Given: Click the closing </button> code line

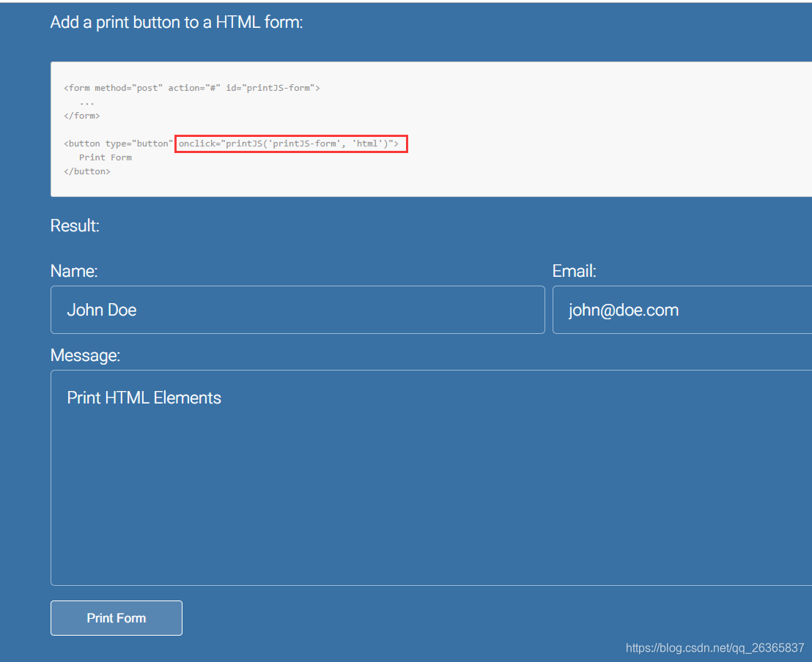Looking at the screenshot, I should 87,171.
